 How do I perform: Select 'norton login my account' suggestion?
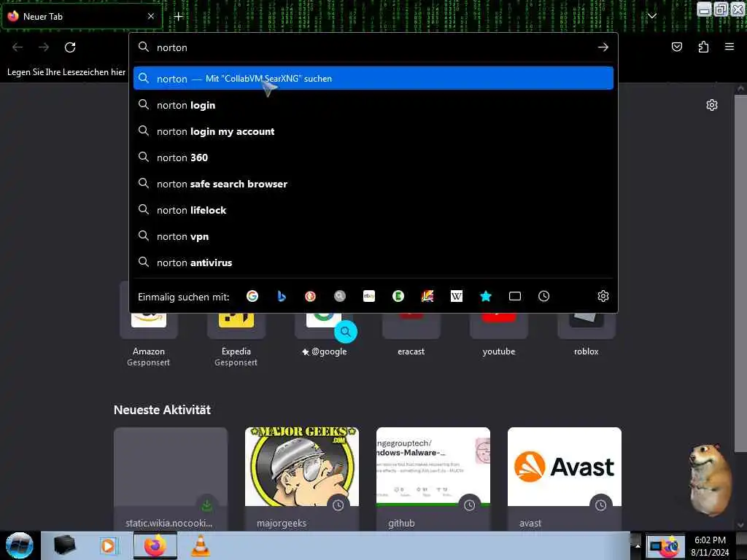pyautogui.click(x=373, y=131)
